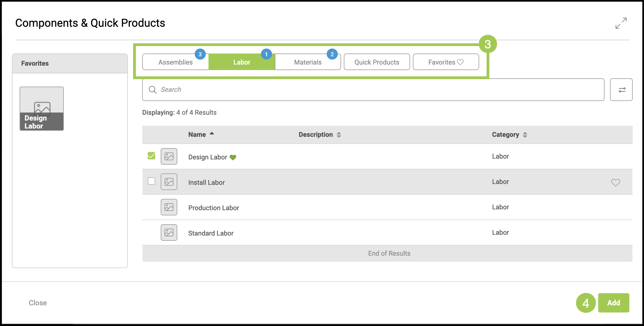Switch to the Materials tab
The height and width of the screenshot is (326, 644).
pos(308,62)
